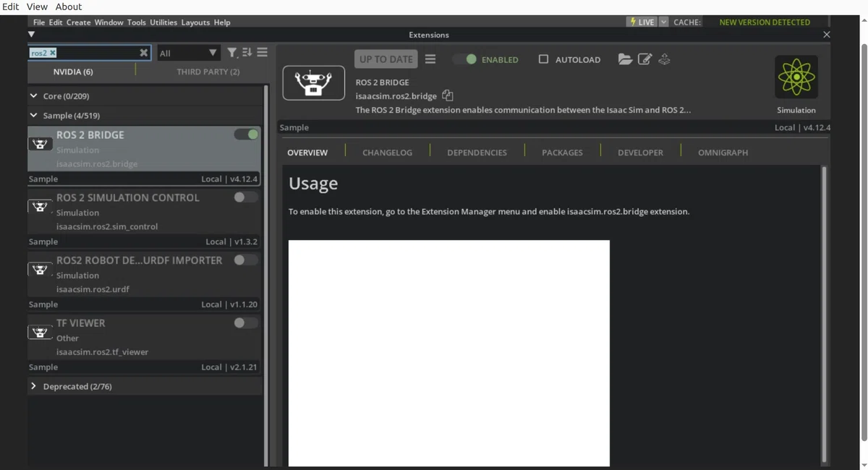Click the ROS 2 Simulation Control robot icon
This screenshot has width=868, height=470.
(x=40, y=207)
